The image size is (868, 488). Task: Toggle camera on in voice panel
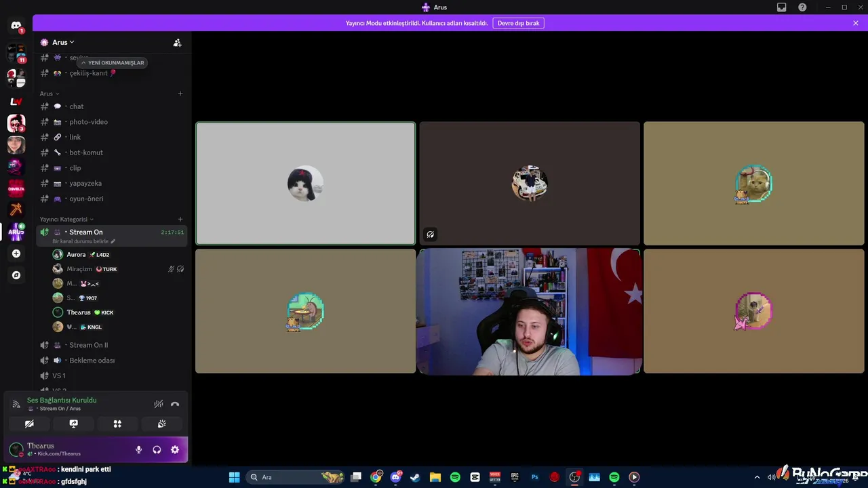[29, 424]
